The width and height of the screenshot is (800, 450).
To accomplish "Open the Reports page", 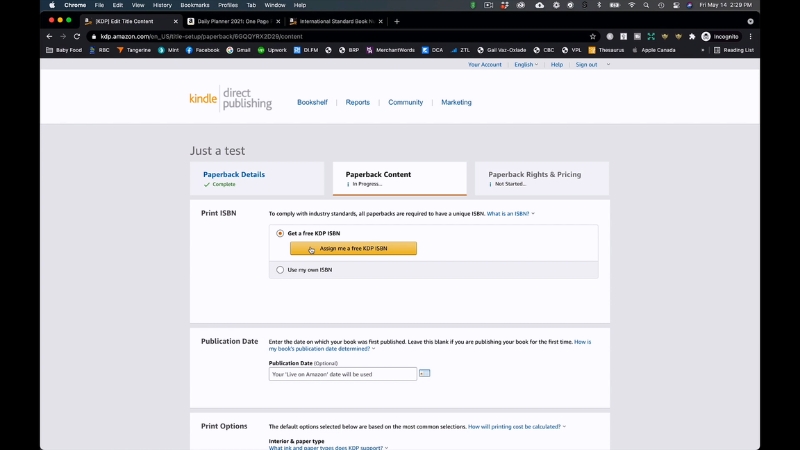I will coord(358,103).
